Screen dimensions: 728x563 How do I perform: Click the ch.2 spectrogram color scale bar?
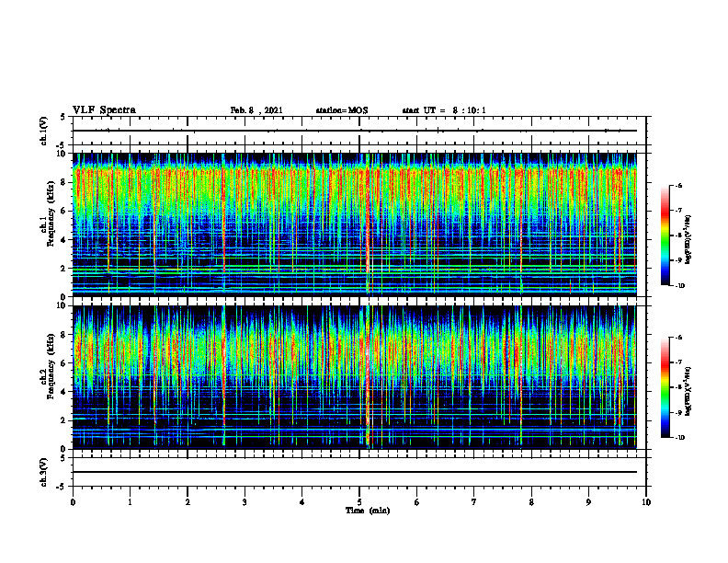coord(665,387)
